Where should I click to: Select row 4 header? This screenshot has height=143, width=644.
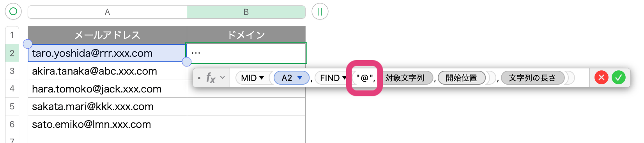pyautogui.click(x=12, y=89)
